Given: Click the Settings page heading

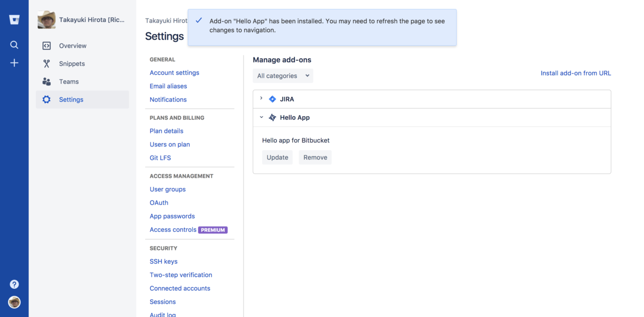Looking at the screenshot, I should click(165, 36).
